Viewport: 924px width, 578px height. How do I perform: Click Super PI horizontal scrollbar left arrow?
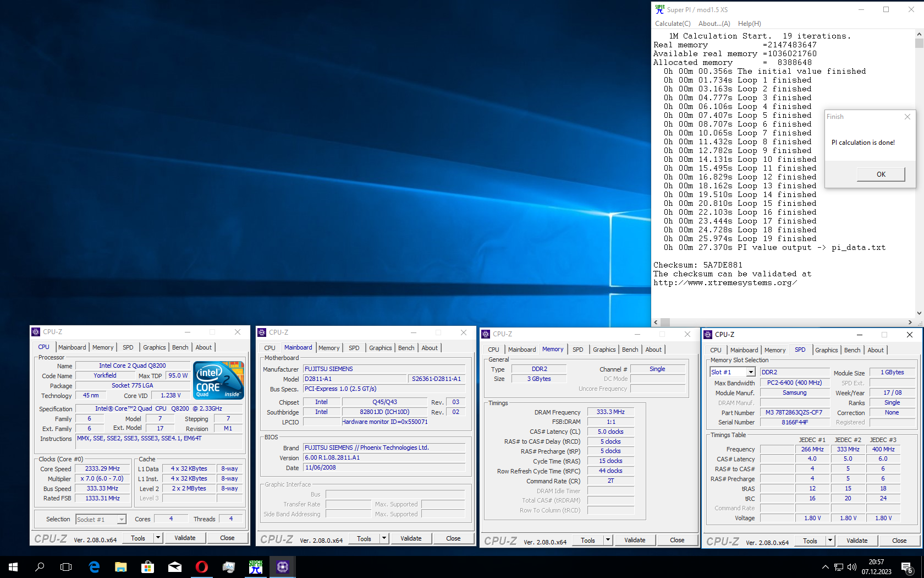click(656, 323)
